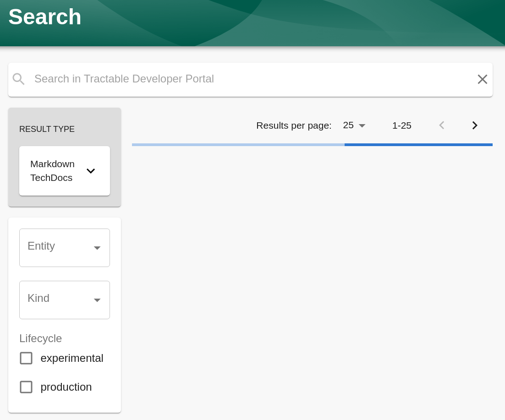
Task: Click the Search page header
Action: point(44,17)
